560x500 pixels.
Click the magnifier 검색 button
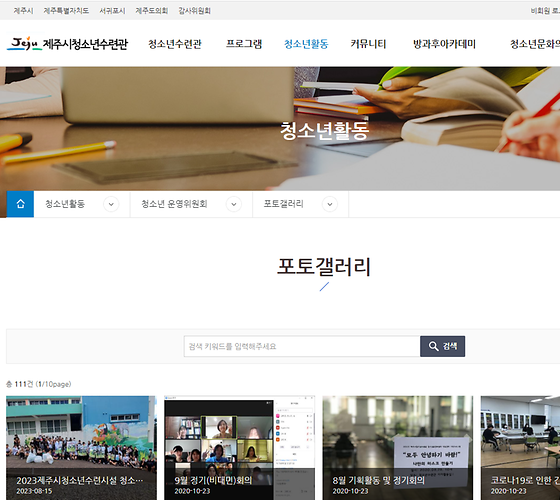[x=442, y=346]
